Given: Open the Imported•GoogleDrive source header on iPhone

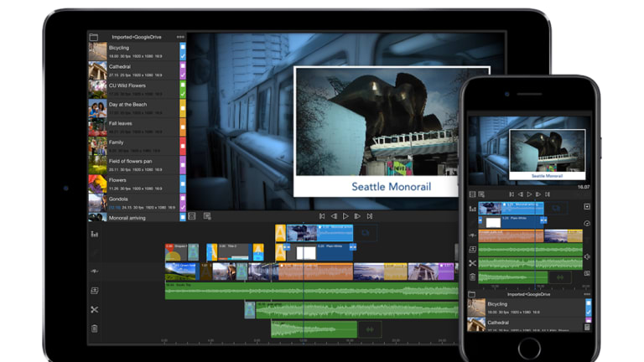Looking at the screenshot, I should pos(528,294).
